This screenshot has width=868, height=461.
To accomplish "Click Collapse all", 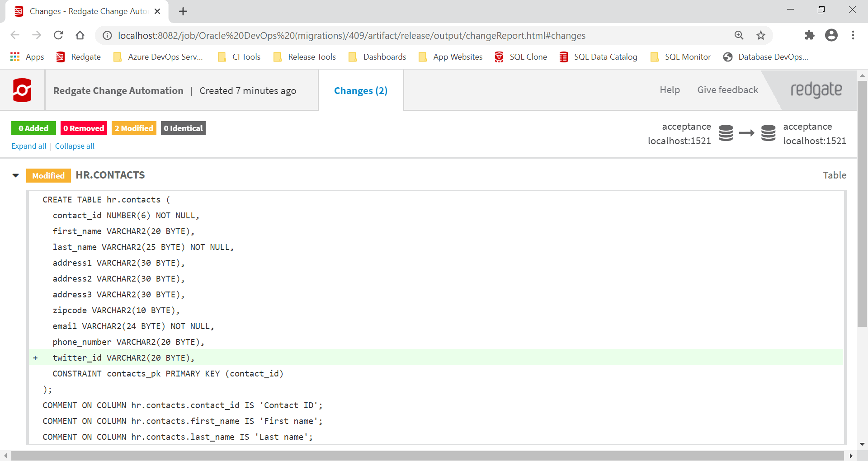I will [x=75, y=146].
